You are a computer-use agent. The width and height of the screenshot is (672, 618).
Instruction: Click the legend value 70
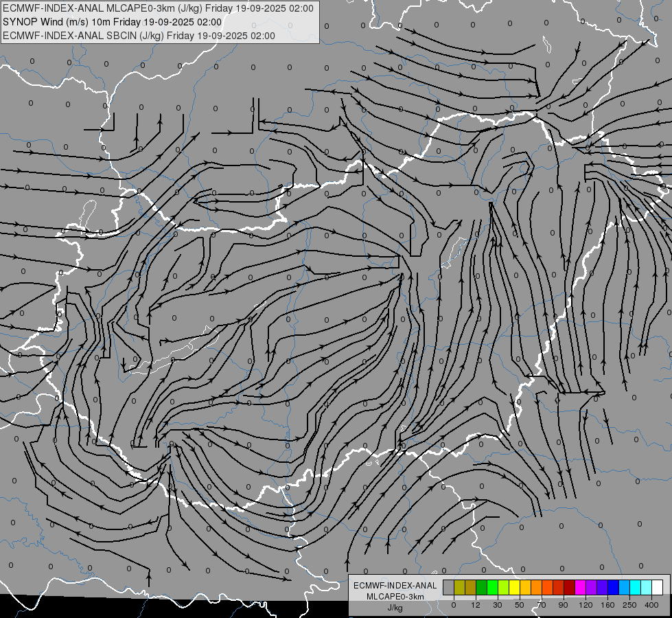coord(542,605)
